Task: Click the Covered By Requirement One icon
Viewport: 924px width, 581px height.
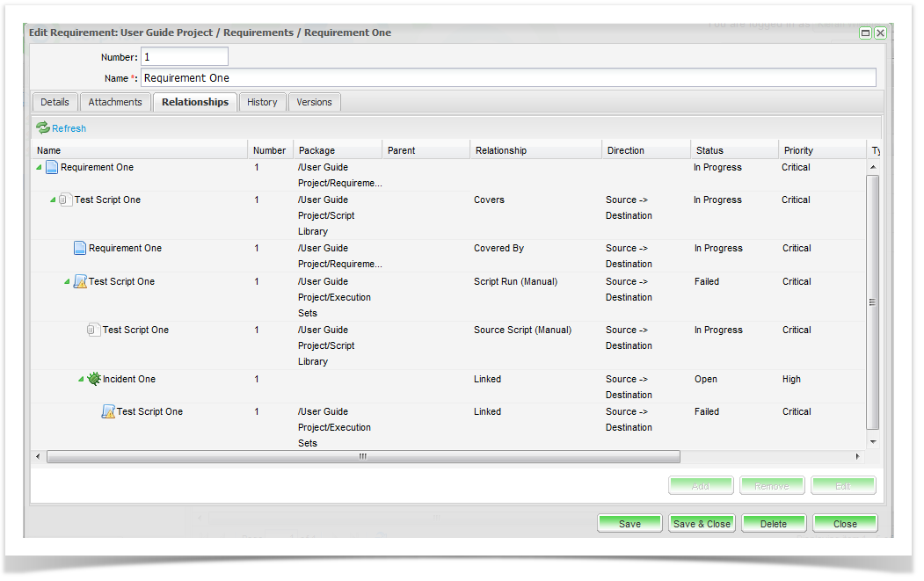Action: [x=80, y=248]
